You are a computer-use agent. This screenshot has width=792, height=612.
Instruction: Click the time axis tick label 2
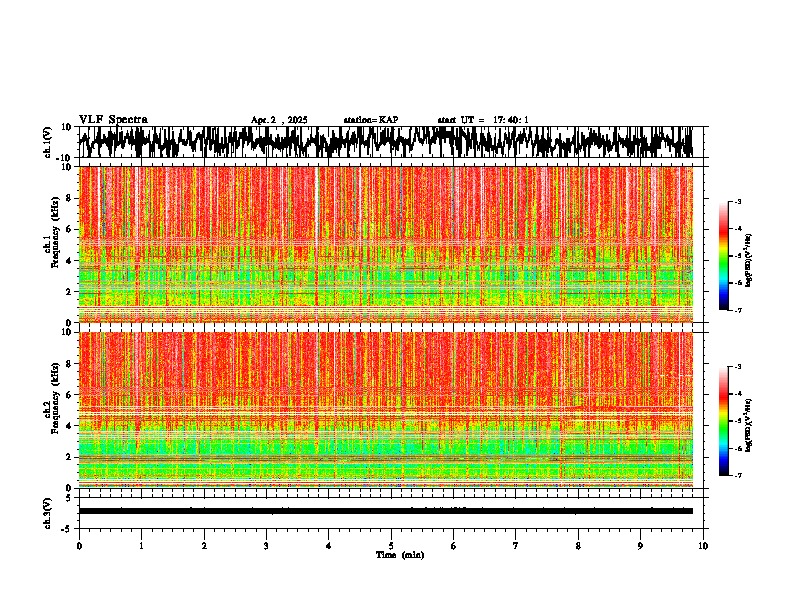click(x=204, y=546)
